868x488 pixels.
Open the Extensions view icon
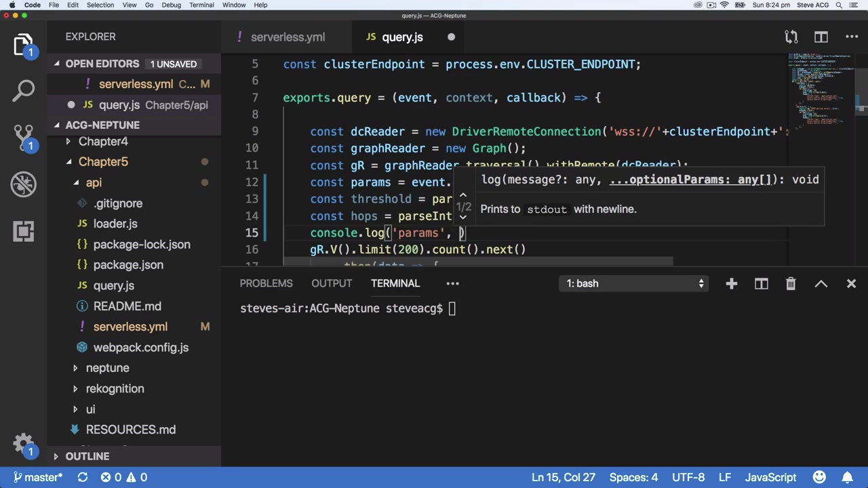pos(24,231)
